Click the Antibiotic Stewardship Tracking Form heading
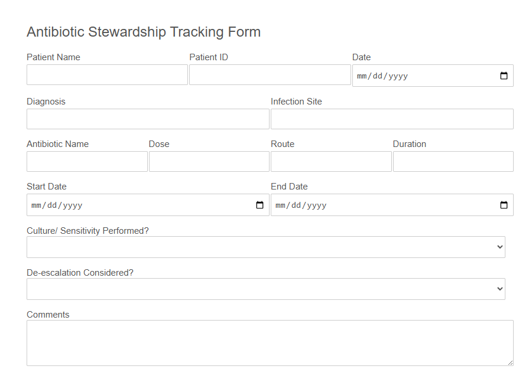This screenshot has height=392, width=532. click(x=144, y=32)
